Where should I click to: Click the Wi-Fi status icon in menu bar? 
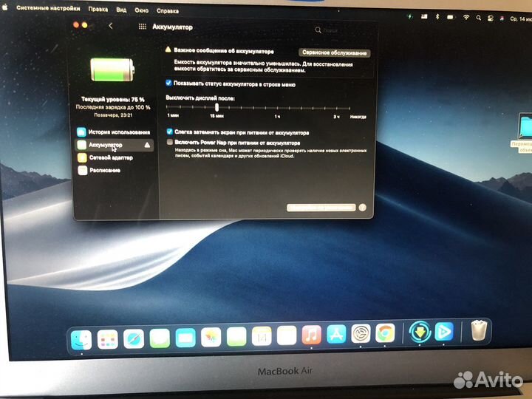466,17
